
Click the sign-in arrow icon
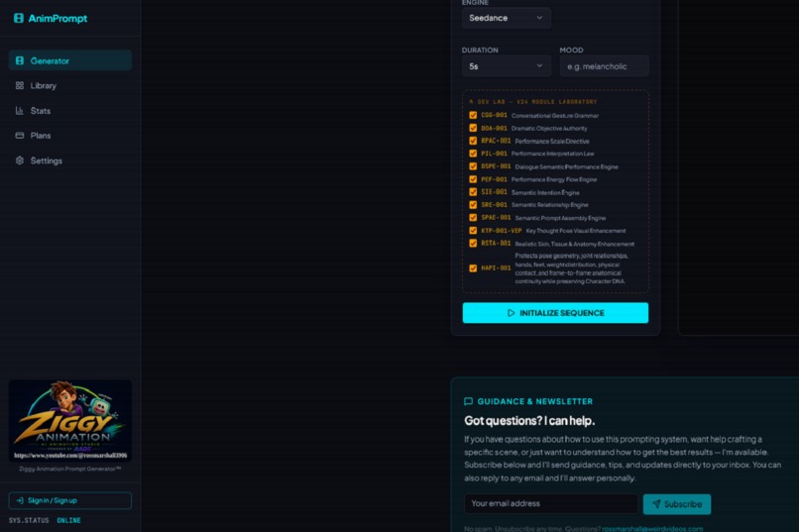pos(20,500)
